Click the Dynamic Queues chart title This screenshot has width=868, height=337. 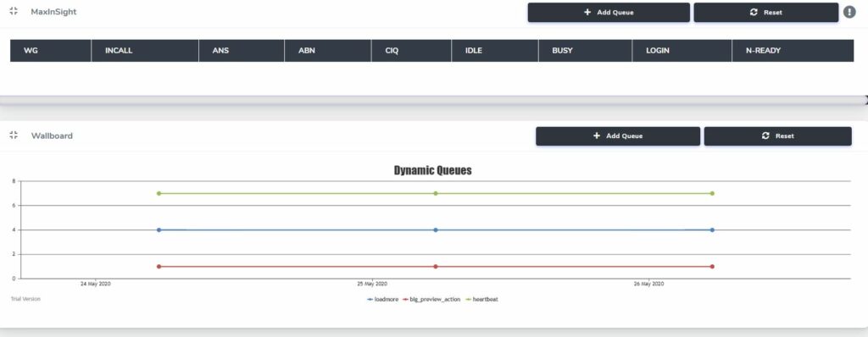coord(433,170)
